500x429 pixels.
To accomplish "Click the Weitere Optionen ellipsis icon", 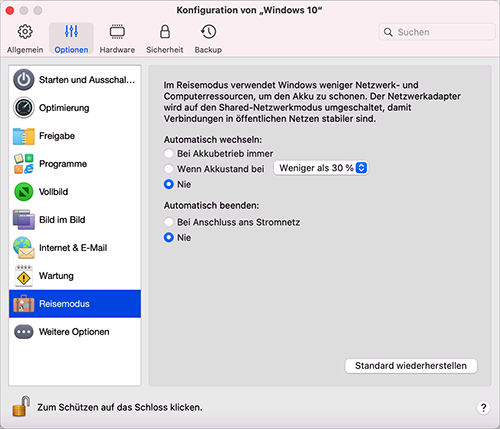I will pos(24,332).
